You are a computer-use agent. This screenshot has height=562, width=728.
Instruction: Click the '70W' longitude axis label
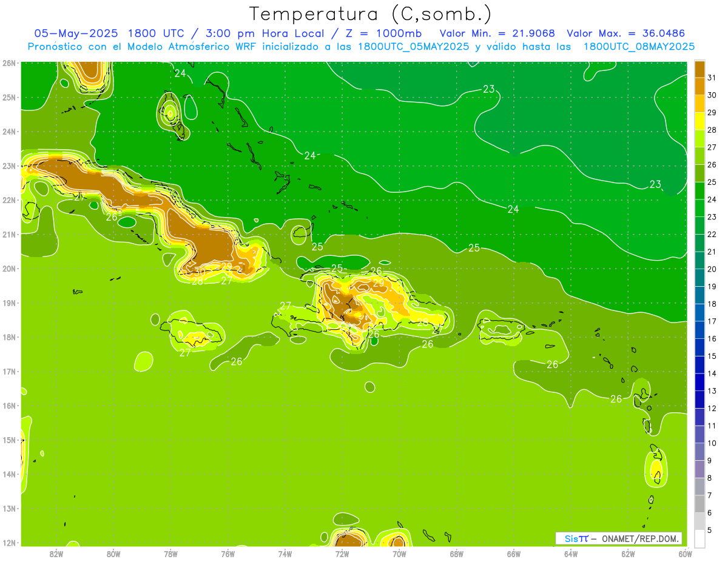coord(399,554)
